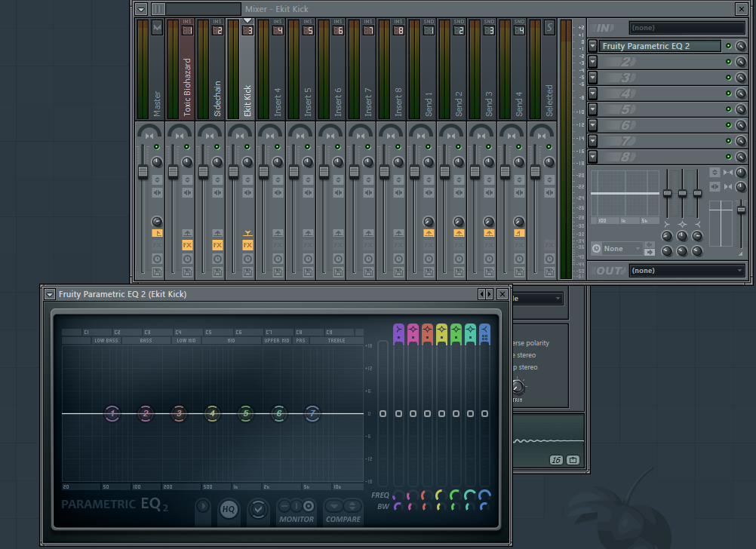
Task: Open the Mixer window options arrow
Action: coord(141,9)
